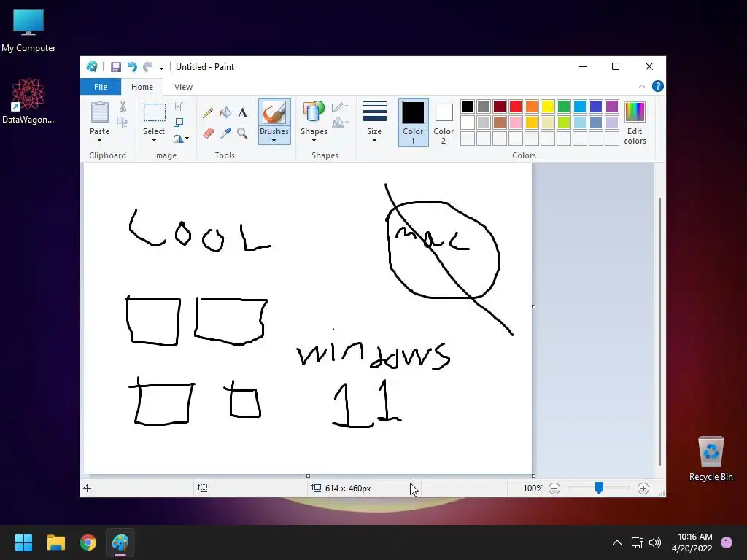Screen dimensions: 747x560
Task: Expand the Shapes dropdown arrow
Action: point(314,141)
